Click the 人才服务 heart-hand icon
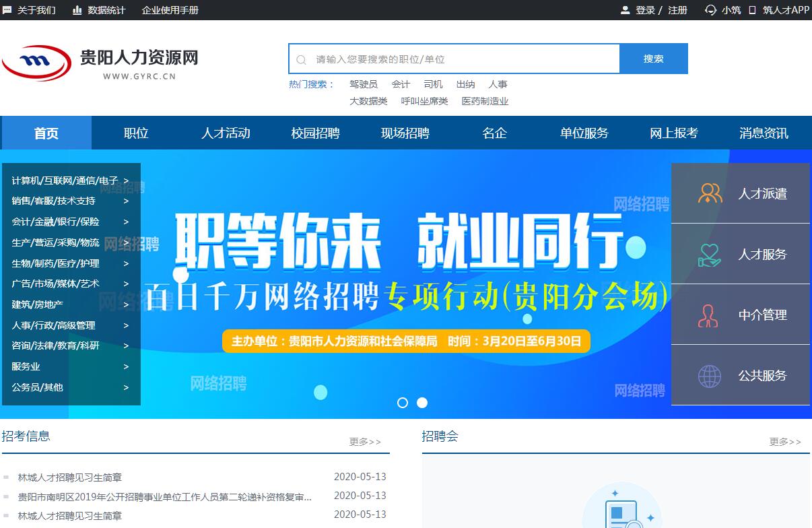812x528 pixels. pos(710,255)
